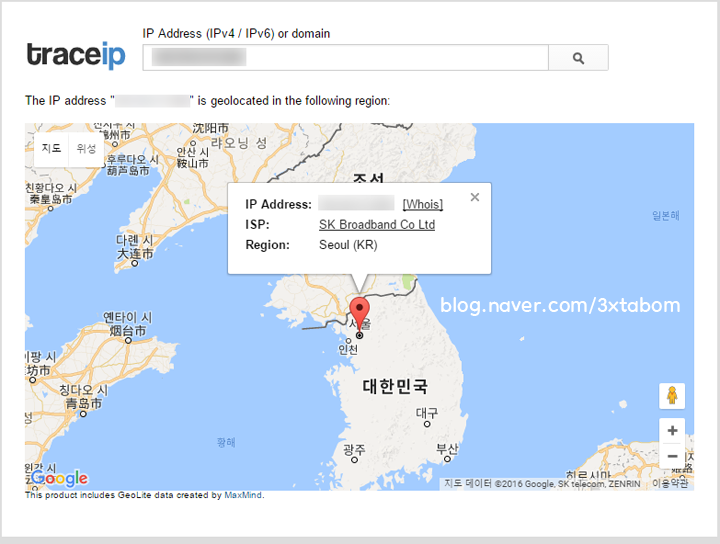Click the magnifier search button
Viewport: 720px width, 544px height.
click(578, 58)
